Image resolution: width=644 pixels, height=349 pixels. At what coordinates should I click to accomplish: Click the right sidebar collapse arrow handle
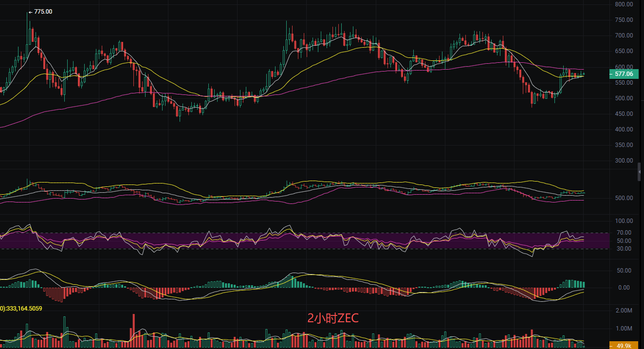click(640, 172)
